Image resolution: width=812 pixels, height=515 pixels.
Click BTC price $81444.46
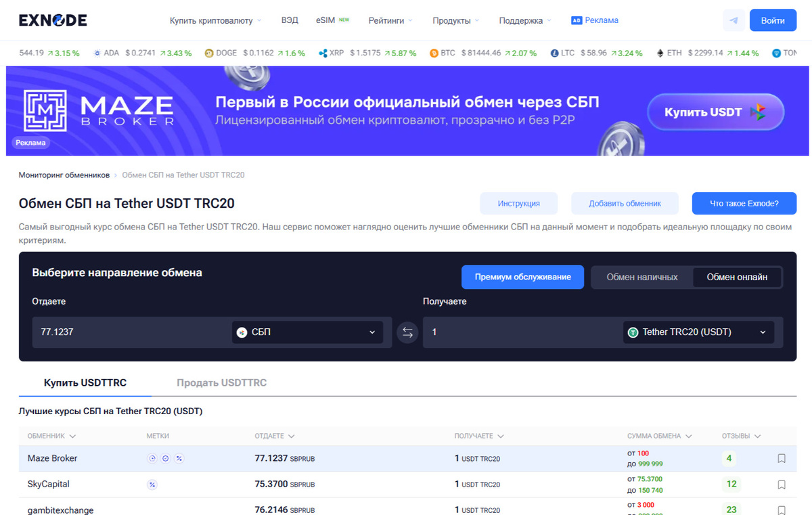point(482,53)
